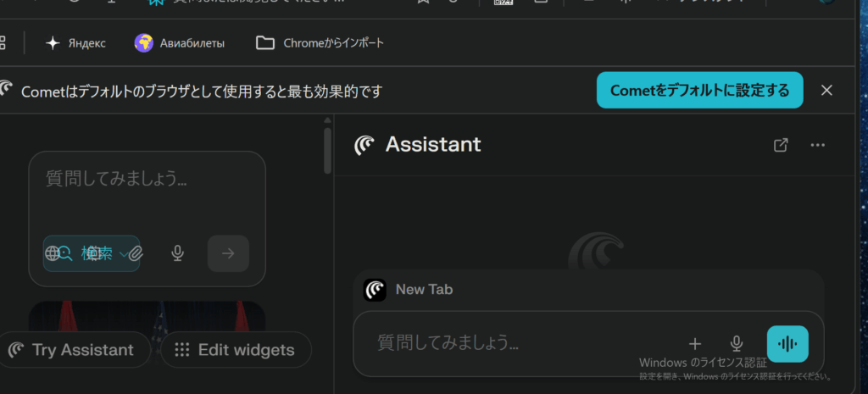This screenshot has width=868, height=394.
Task: Expand the Chromeからインポート bookmarks folder
Action: coord(320,42)
